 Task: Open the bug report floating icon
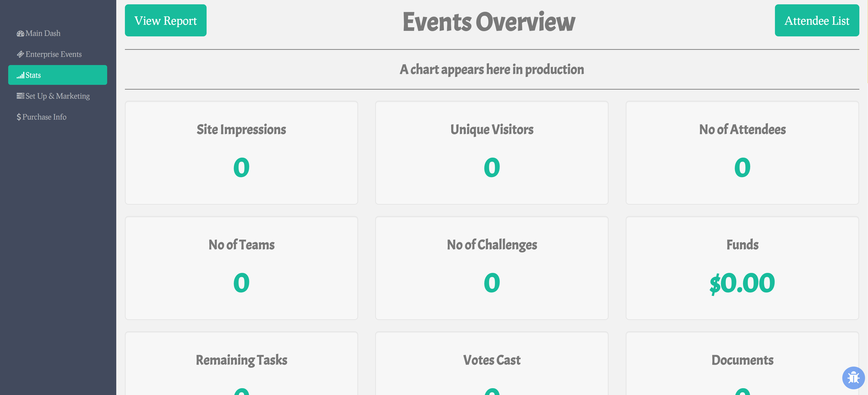click(x=853, y=377)
